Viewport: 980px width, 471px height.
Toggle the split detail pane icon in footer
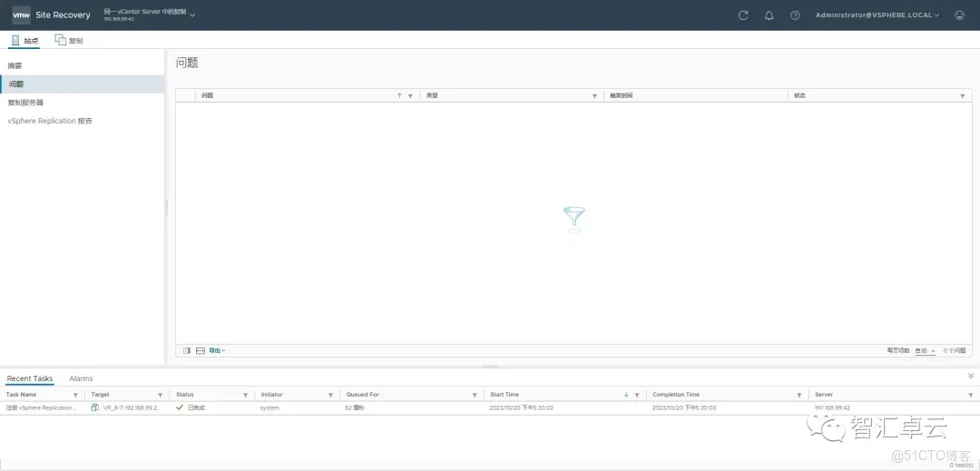point(201,351)
